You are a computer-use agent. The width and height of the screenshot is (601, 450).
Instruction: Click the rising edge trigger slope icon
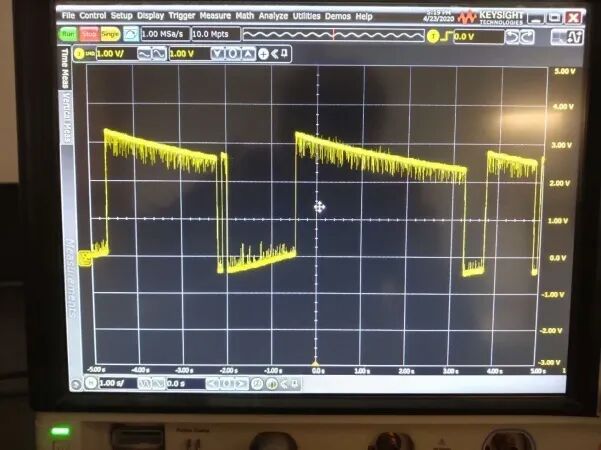pyautogui.click(x=446, y=36)
